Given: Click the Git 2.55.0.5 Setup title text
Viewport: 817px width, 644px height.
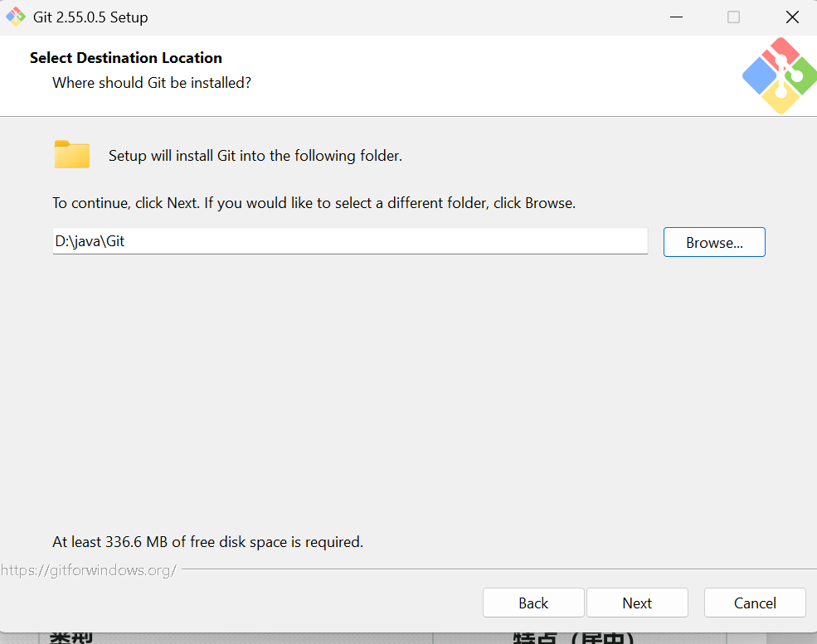Looking at the screenshot, I should pyautogui.click(x=90, y=17).
